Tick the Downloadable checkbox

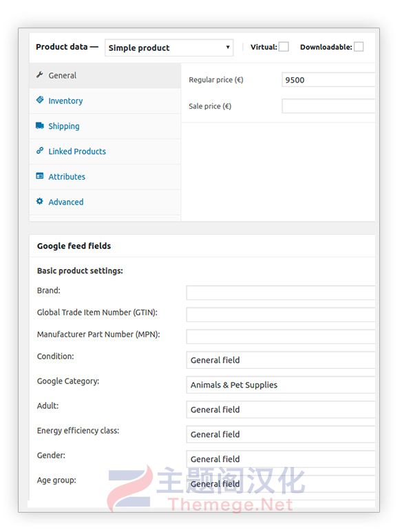[x=359, y=47]
